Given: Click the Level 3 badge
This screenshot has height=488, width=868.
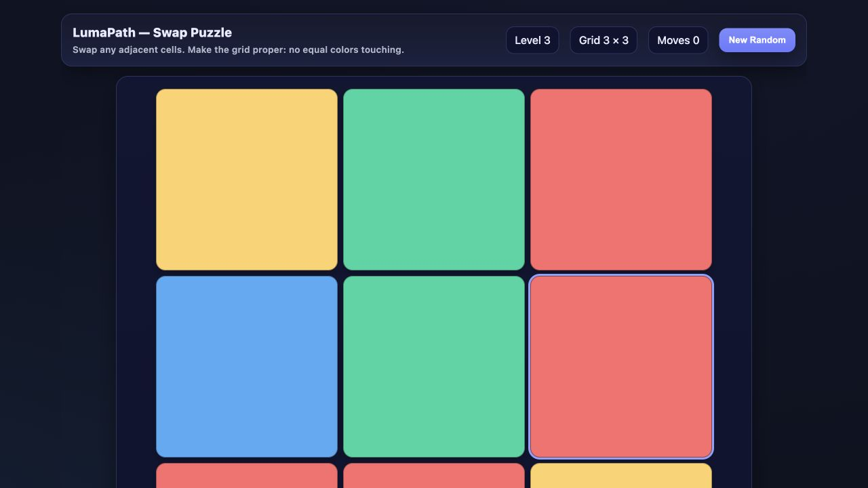Looking at the screenshot, I should (532, 40).
